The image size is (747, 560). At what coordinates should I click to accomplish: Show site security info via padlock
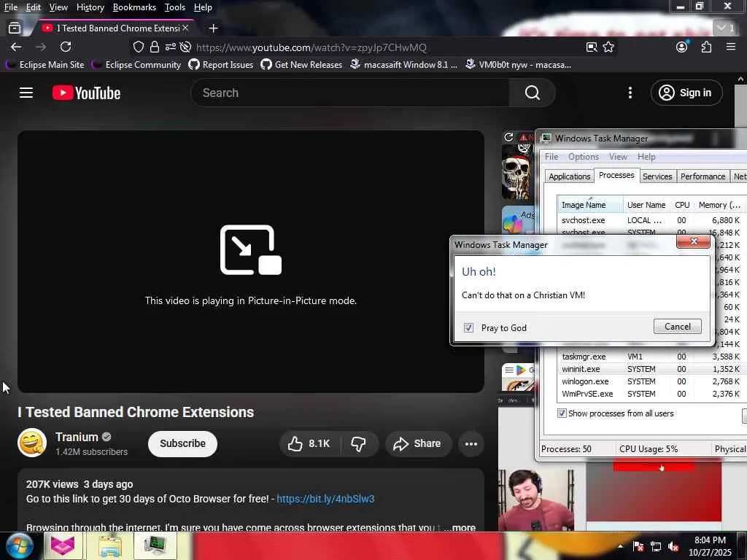click(x=155, y=47)
